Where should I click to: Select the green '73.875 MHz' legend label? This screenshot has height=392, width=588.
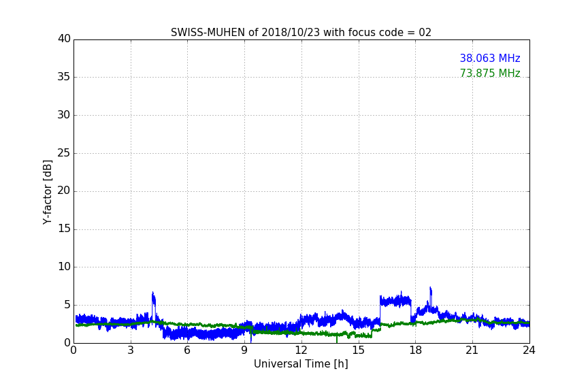point(490,73)
